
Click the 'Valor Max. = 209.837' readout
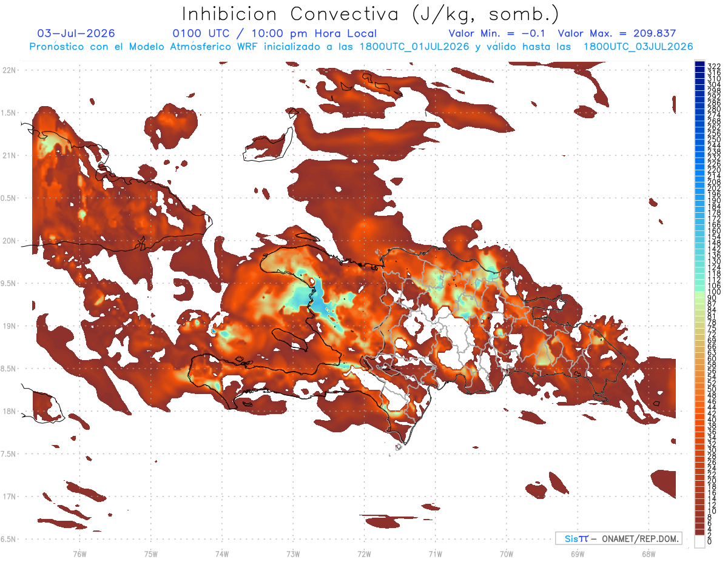(x=616, y=33)
